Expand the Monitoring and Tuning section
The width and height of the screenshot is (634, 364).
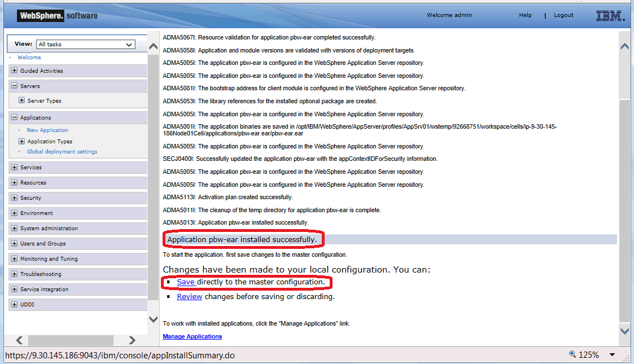(15, 258)
